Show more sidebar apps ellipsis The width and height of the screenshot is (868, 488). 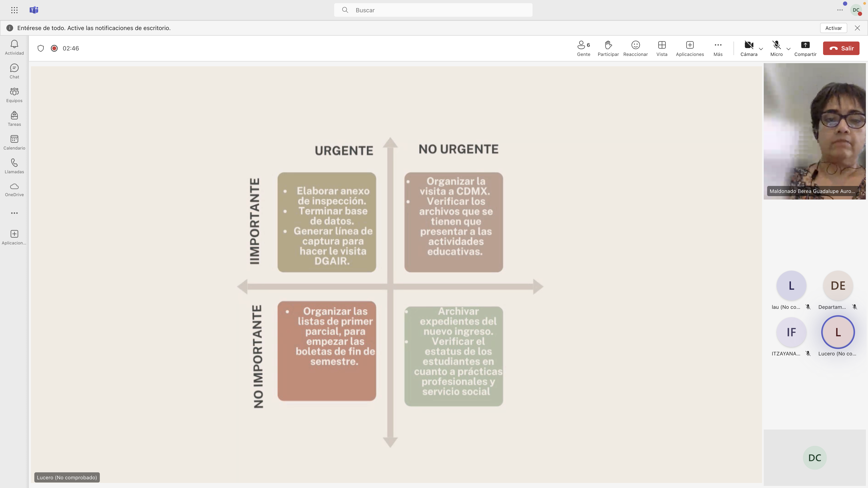[x=14, y=213]
